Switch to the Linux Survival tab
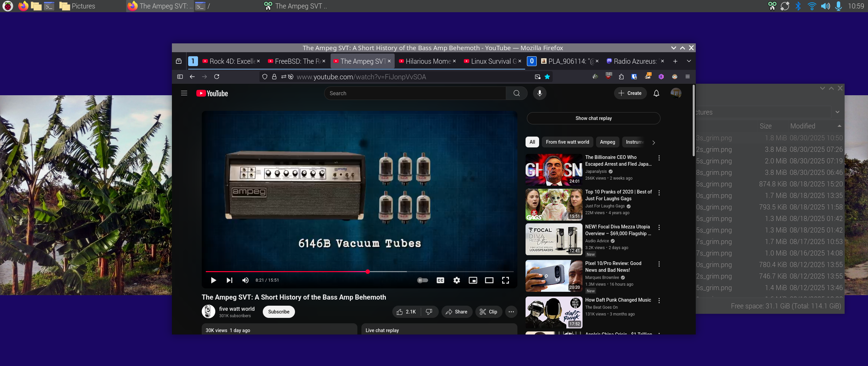 [493, 61]
